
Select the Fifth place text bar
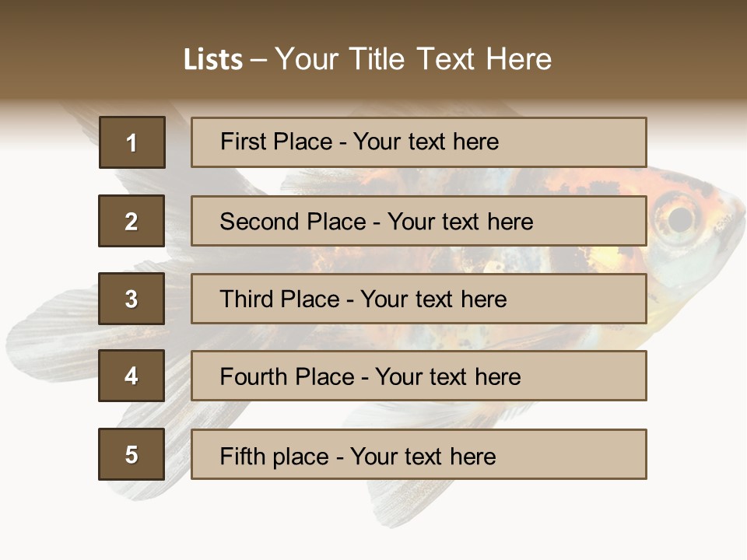pyautogui.click(x=419, y=454)
